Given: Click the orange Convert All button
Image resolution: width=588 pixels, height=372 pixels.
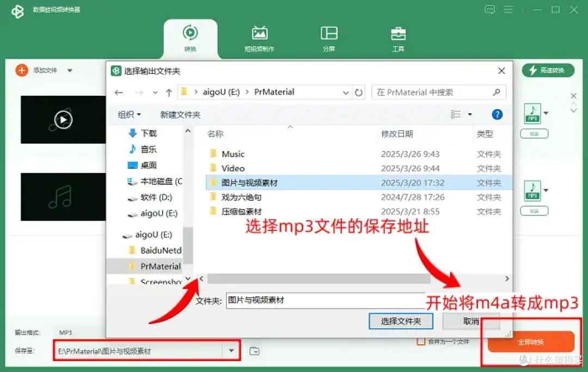Looking at the screenshot, I should click(531, 341).
